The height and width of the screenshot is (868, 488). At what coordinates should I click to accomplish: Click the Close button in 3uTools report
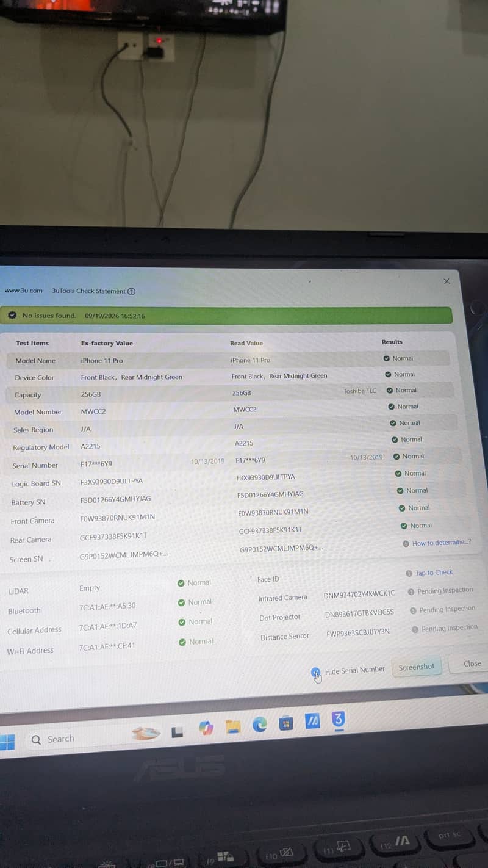click(x=472, y=664)
